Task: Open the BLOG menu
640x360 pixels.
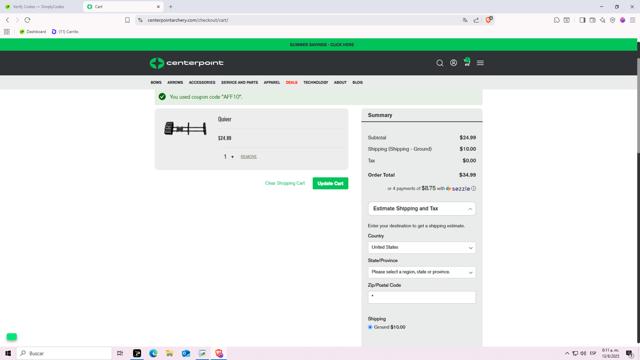Action: (x=358, y=82)
